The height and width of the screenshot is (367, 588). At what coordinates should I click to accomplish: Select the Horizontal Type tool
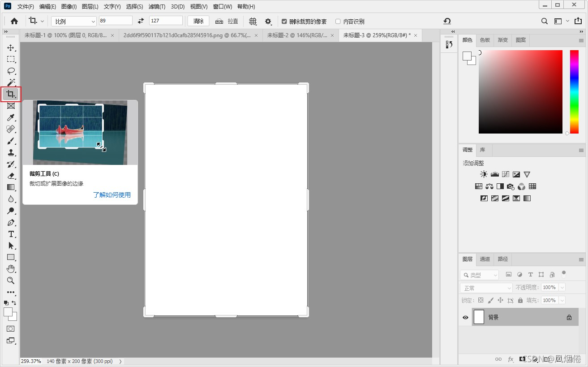tap(11, 234)
